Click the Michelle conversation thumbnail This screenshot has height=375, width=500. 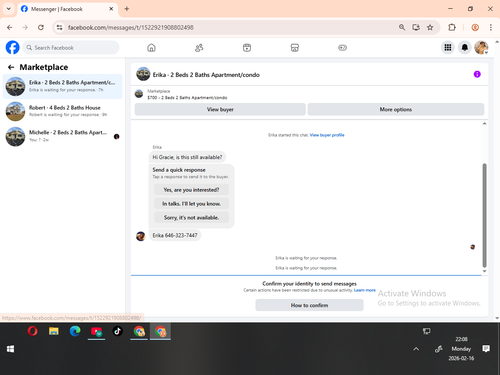tap(15, 136)
